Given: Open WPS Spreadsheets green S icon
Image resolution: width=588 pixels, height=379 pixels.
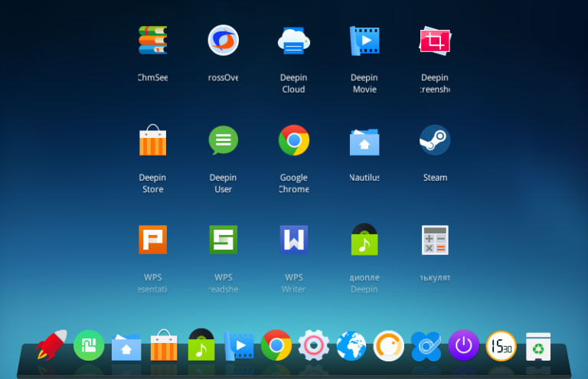Looking at the screenshot, I should tap(223, 240).
